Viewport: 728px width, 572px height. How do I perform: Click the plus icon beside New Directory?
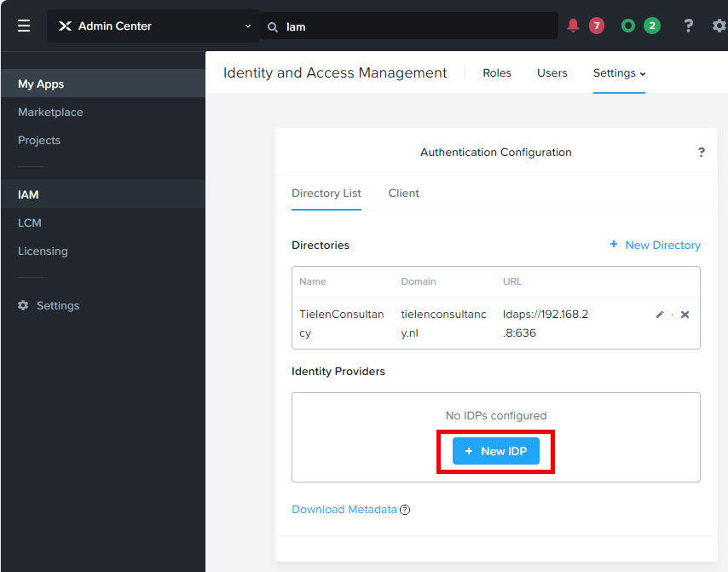pyautogui.click(x=614, y=244)
